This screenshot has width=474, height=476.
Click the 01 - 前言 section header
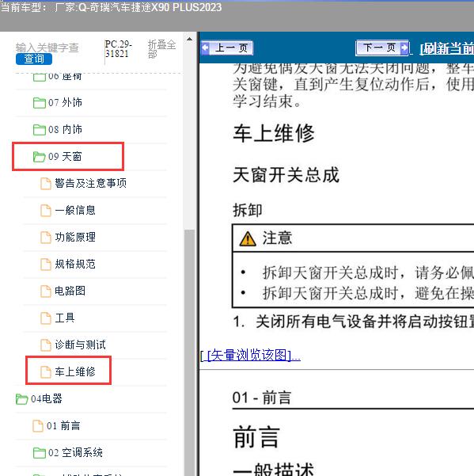point(262,398)
